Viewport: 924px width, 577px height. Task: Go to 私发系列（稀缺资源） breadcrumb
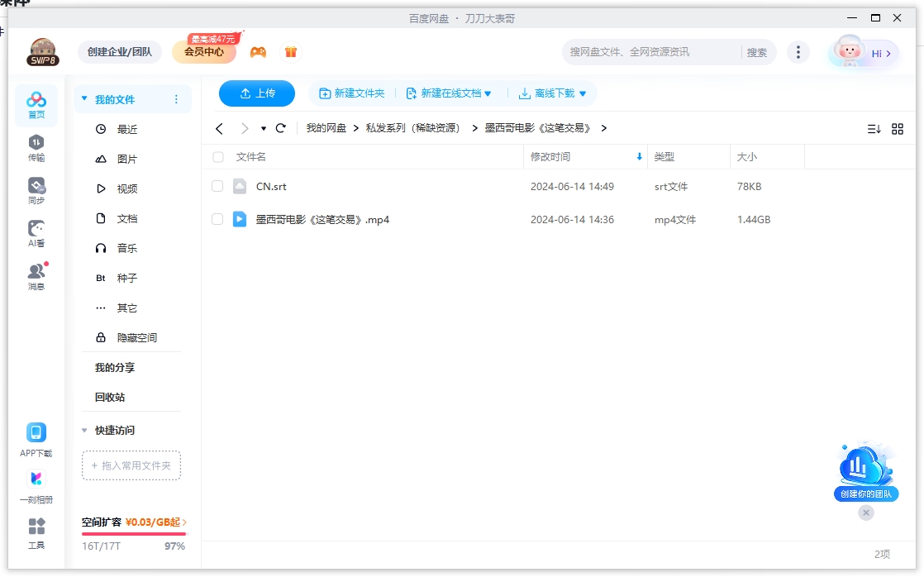pos(412,128)
